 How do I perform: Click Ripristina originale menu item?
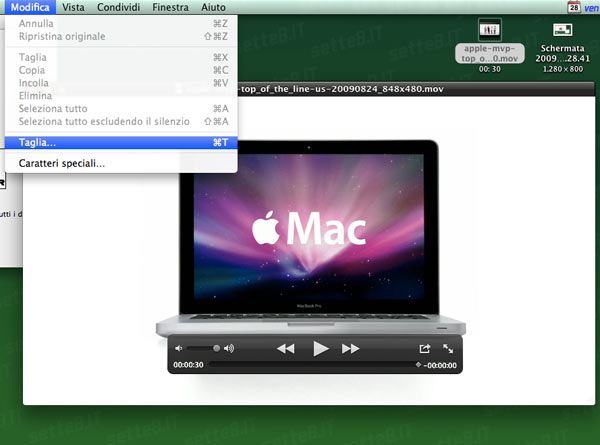pyautogui.click(x=121, y=36)
